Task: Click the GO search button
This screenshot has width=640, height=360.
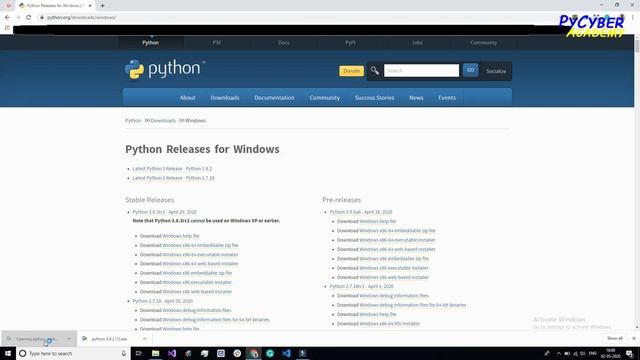Action: click(x=470, y=70)
